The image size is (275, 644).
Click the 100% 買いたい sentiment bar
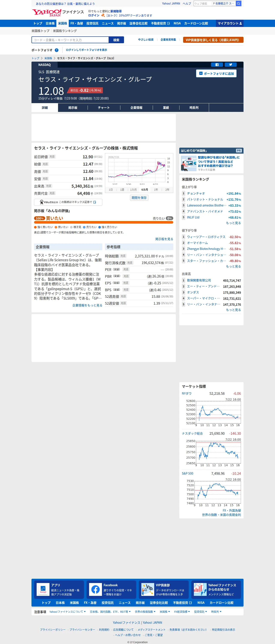(x=104, y=222)
